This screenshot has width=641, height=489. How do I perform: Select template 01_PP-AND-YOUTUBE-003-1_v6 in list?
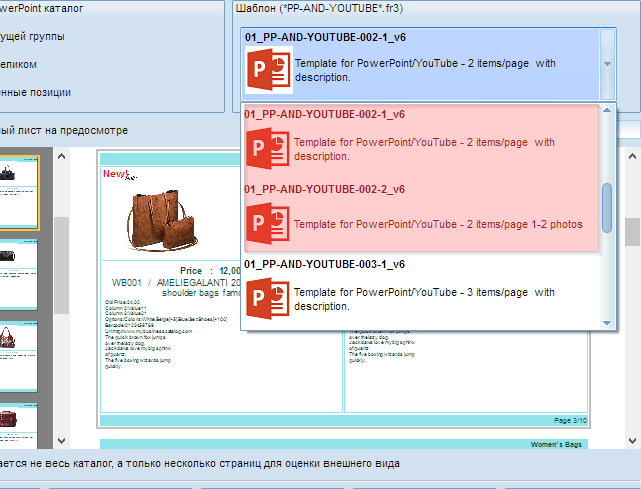pyautogui.click(x=421, y=291)
